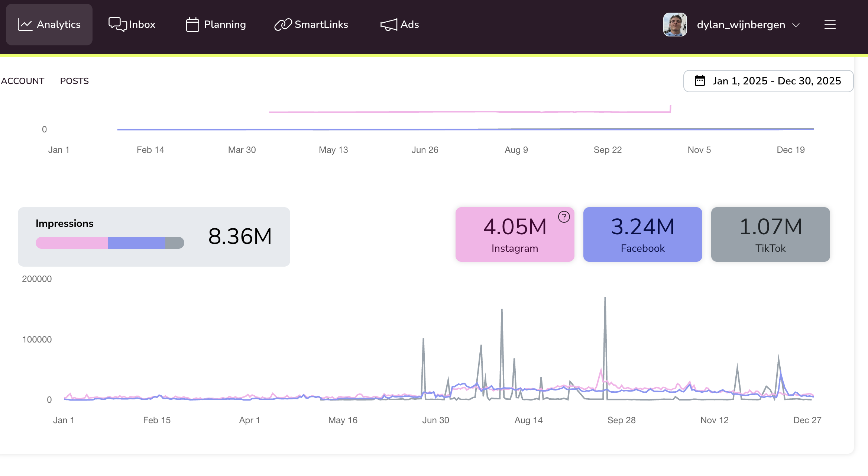Image resolution: width=868 pixels, height=476 pixels.
Task: Open the SmartLinks page
Action: tap(311, 25)
